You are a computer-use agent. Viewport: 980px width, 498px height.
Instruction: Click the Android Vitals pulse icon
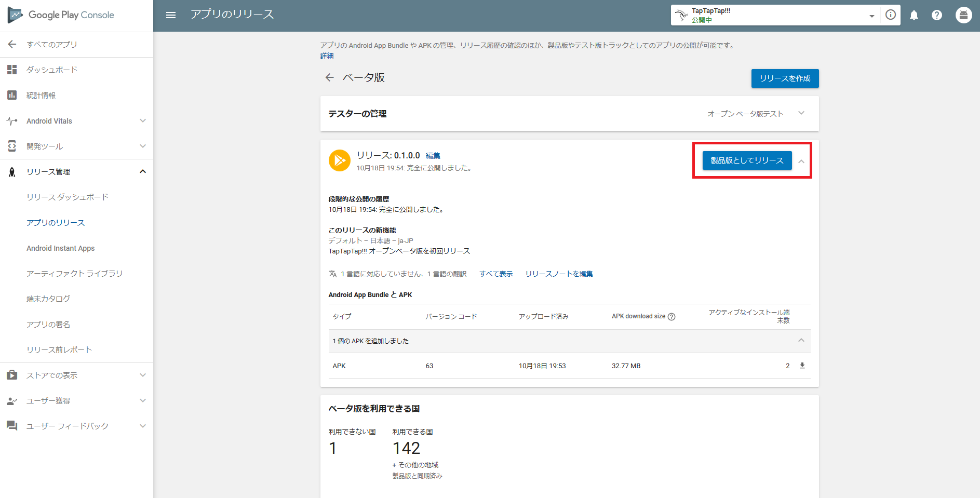pos(12,121)
